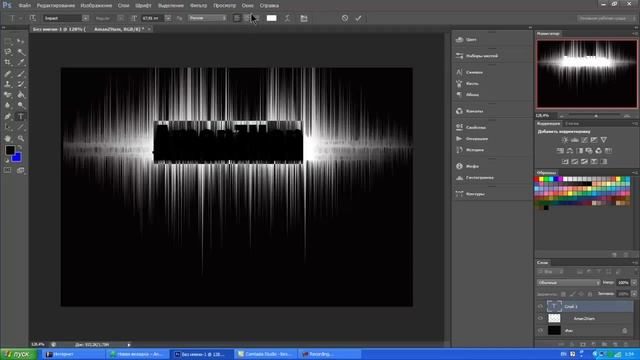Select the Magic Wand tool
This screenshot has width=640, height=360.
click(20, 52)
